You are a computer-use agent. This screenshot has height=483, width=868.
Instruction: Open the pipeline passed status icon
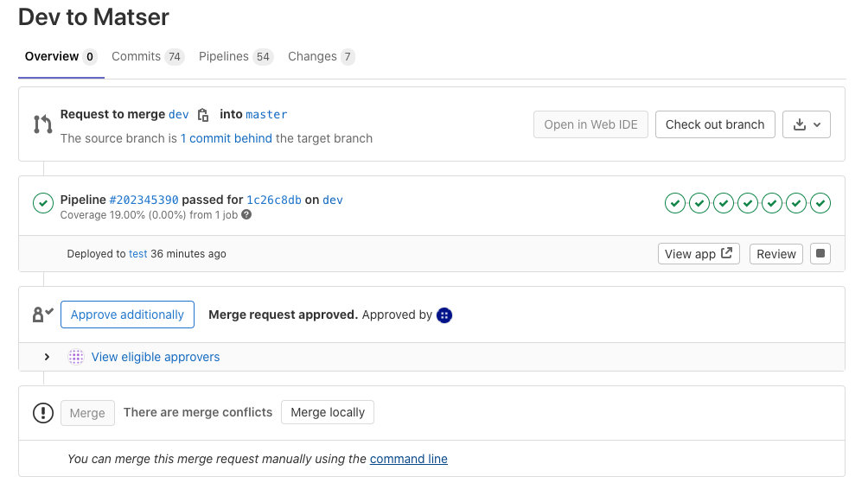coord(42,203)
